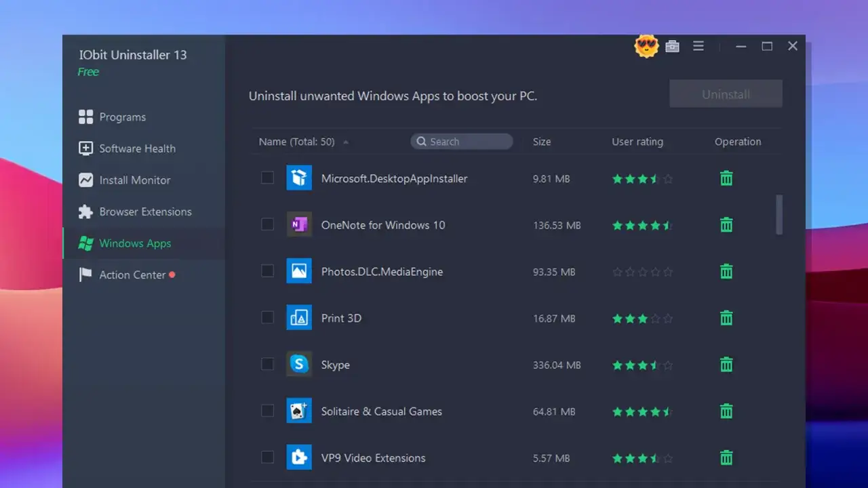Switch to Browser Extensions

point(144,211)
